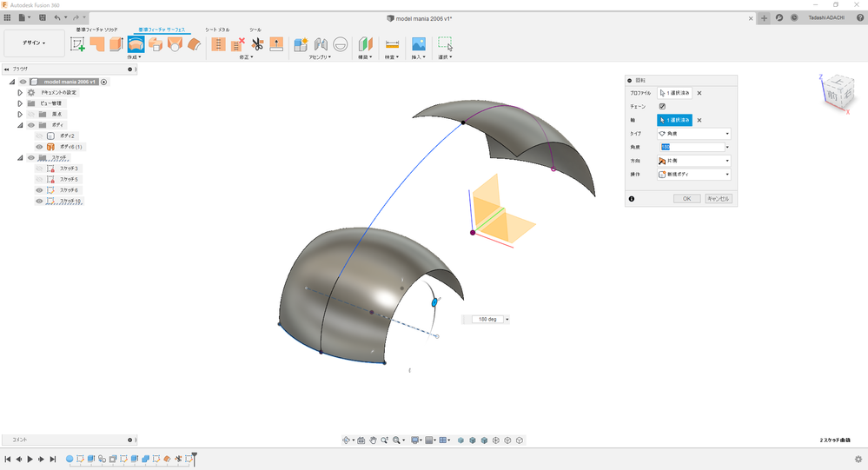Screen dimensions: 868x470
Task: Switch to the Sheet Metal tab
Action: tap(217, 30)
